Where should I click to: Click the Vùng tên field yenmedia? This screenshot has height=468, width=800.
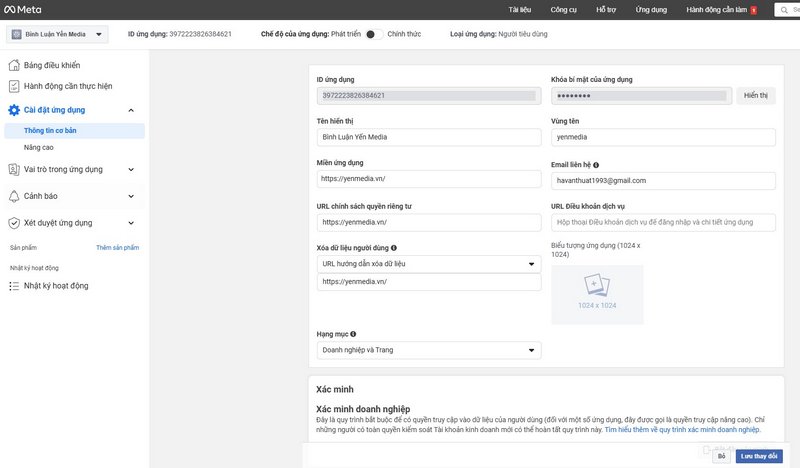(663, 137)
